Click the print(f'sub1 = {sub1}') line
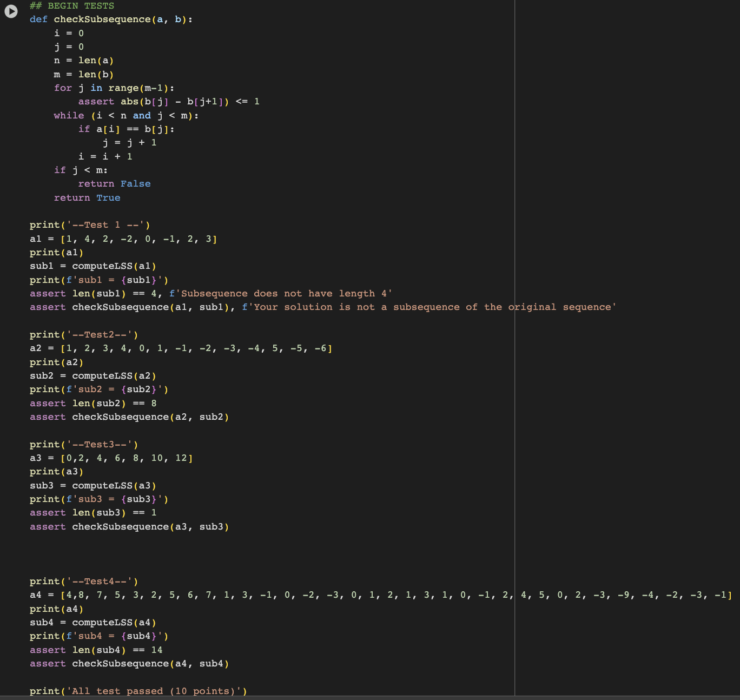The image size is (740, 700). tap(99, 280)
